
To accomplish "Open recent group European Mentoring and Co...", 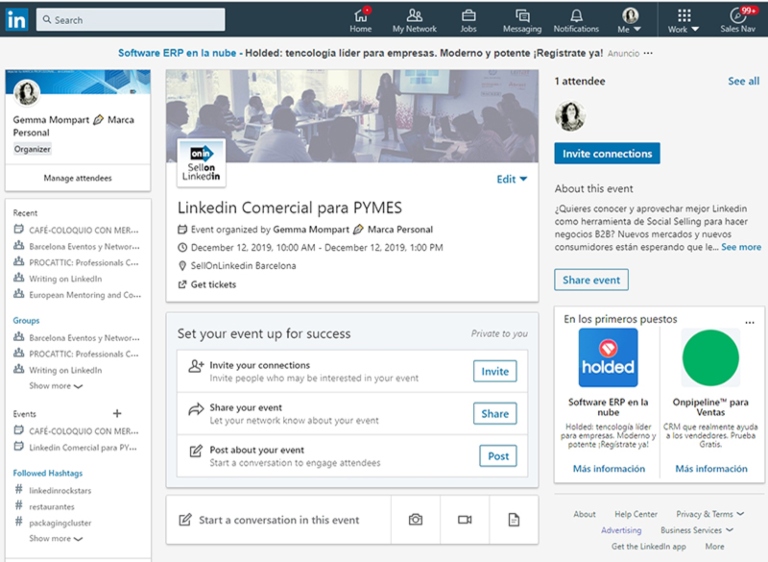I will (x=85, y=295).
